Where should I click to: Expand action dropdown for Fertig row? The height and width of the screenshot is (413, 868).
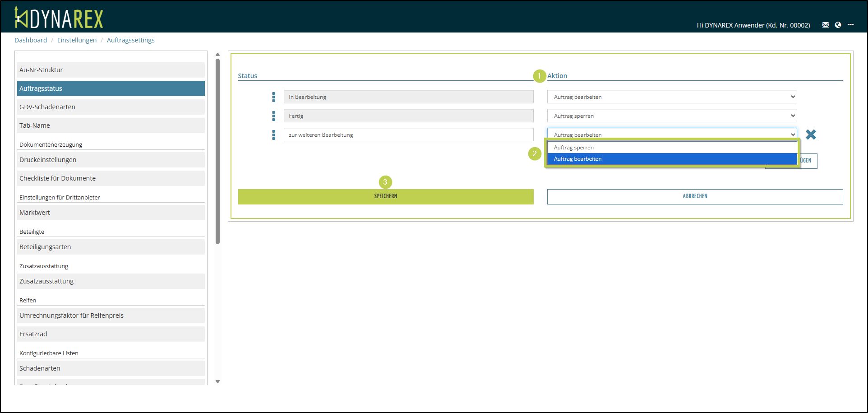[671, 116]
